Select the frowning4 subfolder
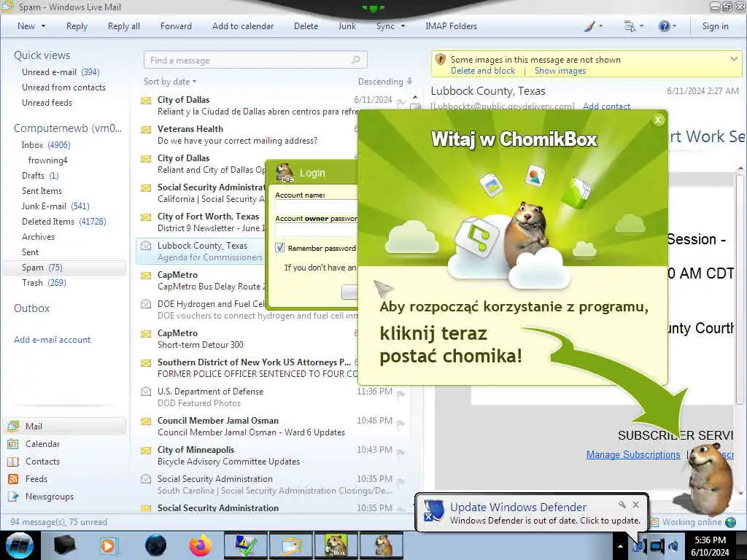The height and width of the screenshot is (560, 747). [x=47, y=160]
